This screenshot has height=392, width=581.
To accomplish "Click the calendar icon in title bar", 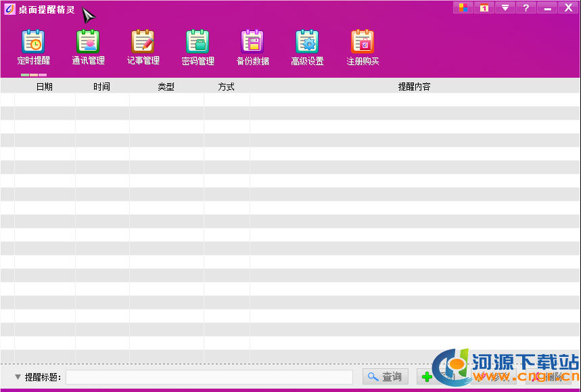I will click(x=484, y=7).
